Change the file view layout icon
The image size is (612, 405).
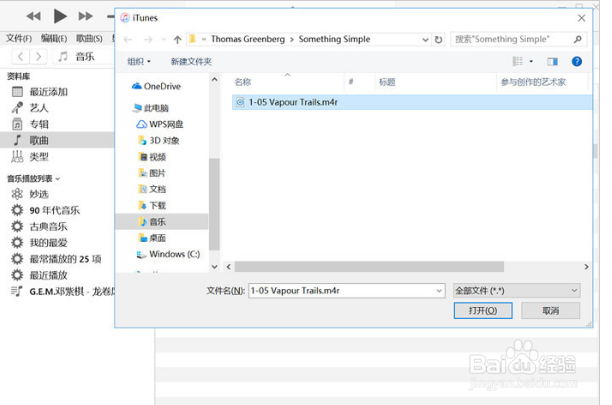click(518, 61)
